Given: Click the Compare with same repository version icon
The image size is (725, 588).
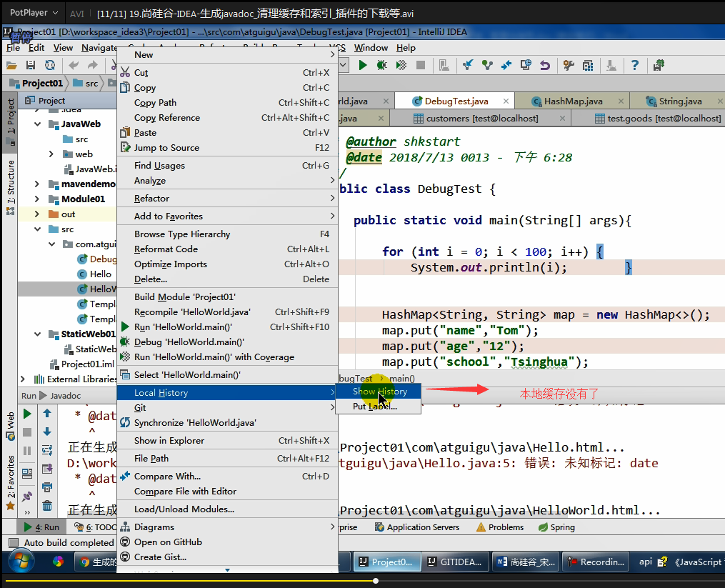Looking at the screenshot, I should pyautogui.click(x=506, y=65).
